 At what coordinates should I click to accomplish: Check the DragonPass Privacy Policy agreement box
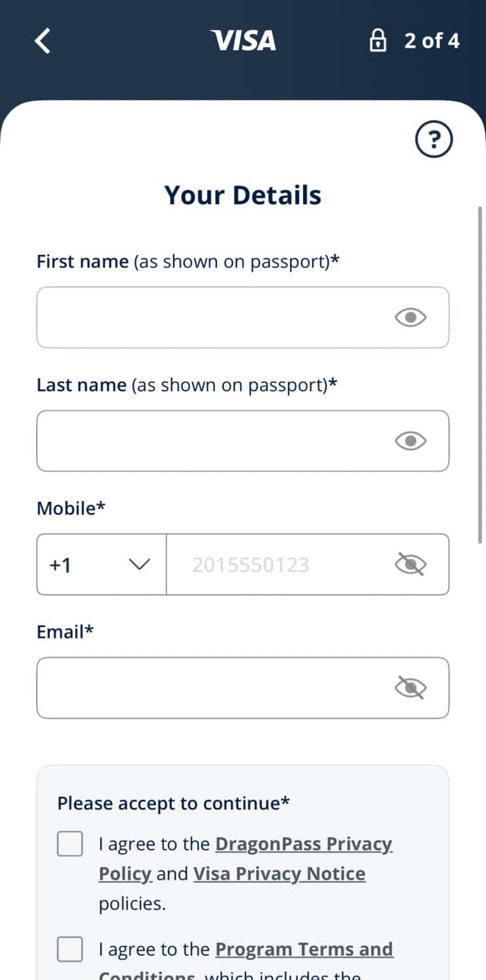[70, 843]
